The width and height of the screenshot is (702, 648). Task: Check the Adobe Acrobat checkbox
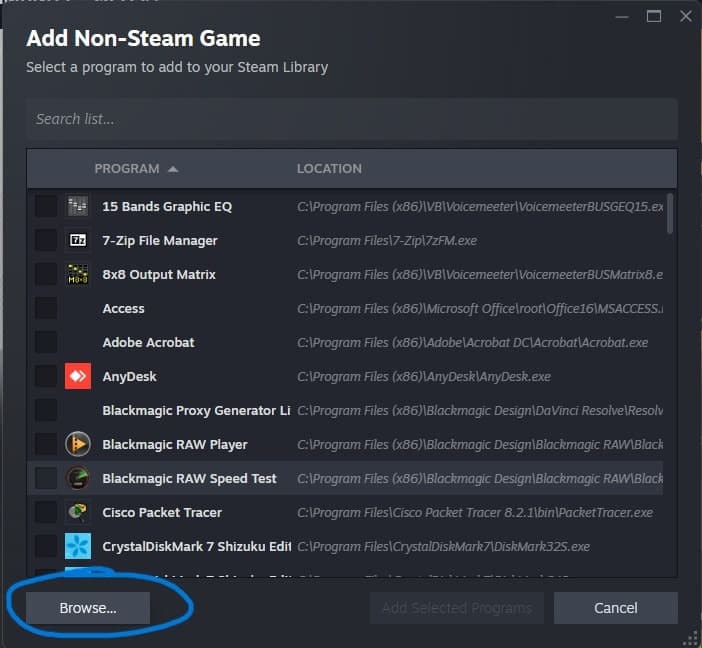(46, 343)
